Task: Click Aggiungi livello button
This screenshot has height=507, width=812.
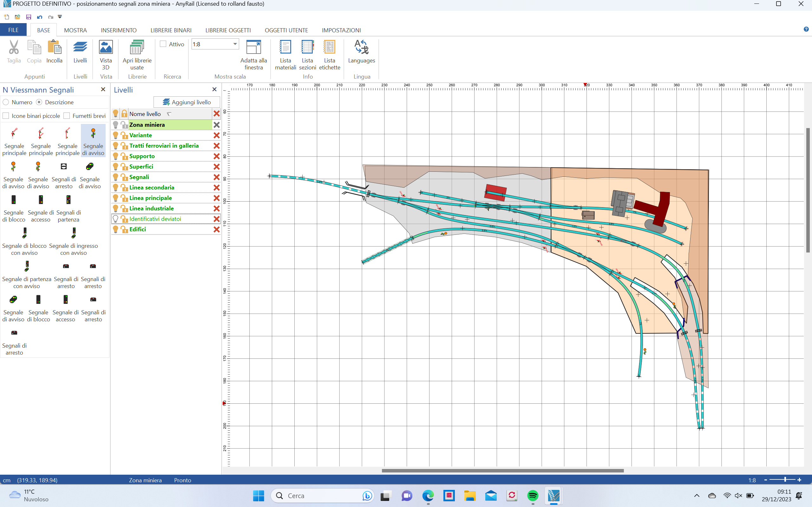Action: [x=187, y=102]
